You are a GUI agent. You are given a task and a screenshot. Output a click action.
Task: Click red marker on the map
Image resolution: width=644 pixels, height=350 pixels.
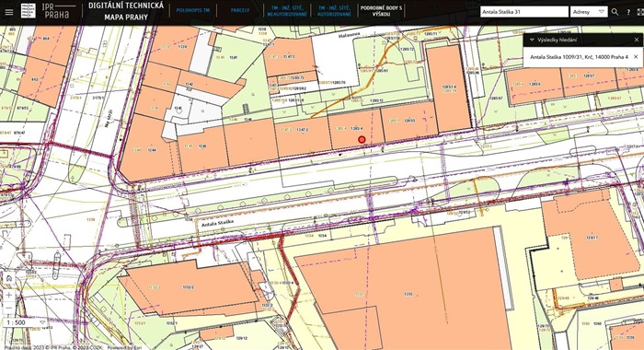click(362, 139)
